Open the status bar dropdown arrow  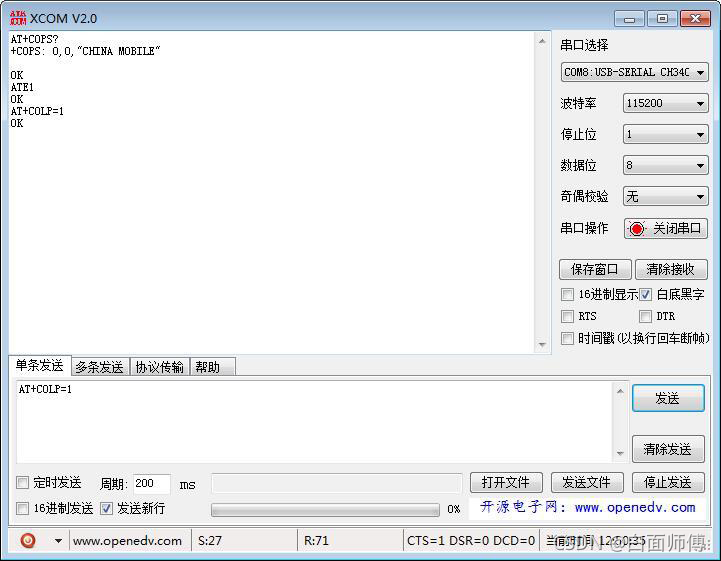coord(58,541)
